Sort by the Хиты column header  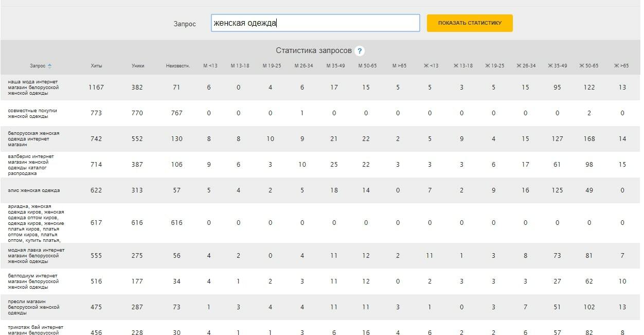(96, 66)
